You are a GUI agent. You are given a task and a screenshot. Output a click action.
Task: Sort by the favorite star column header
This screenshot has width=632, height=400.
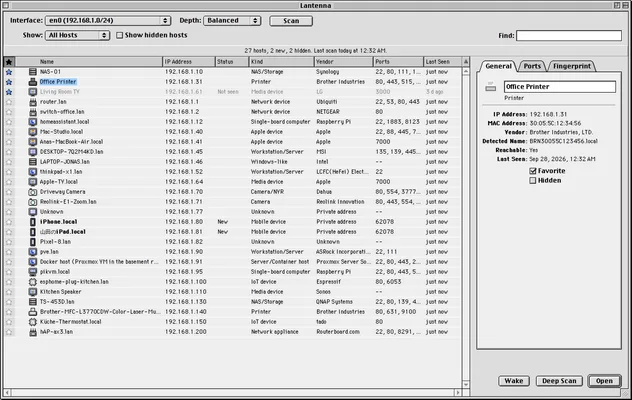click(9, 62)
